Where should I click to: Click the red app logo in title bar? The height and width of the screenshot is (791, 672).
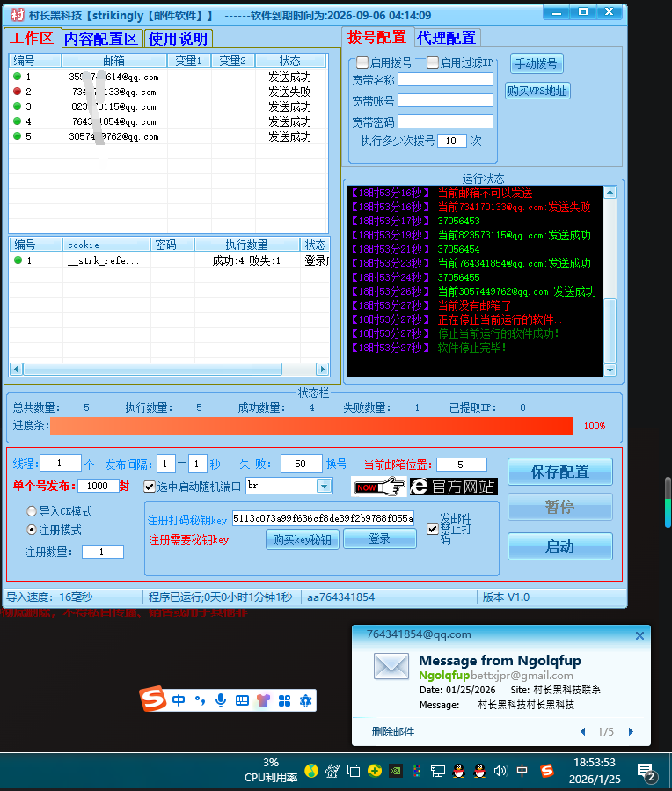coord(17,15)
